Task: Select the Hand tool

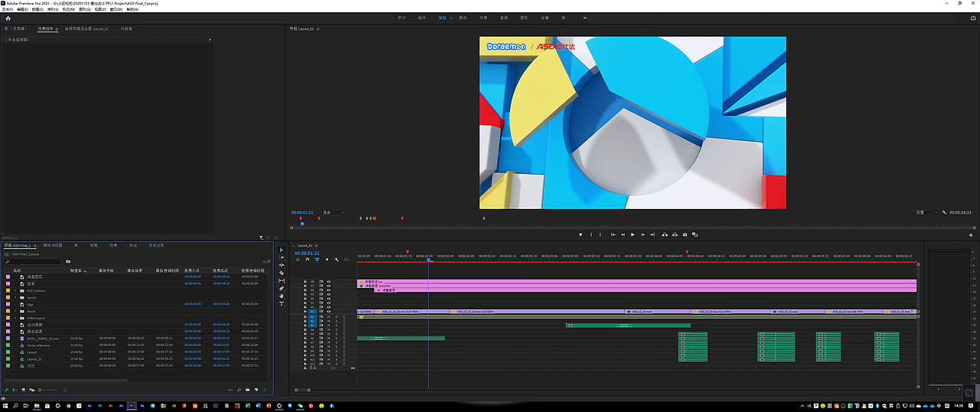Action: click(282, 296)
